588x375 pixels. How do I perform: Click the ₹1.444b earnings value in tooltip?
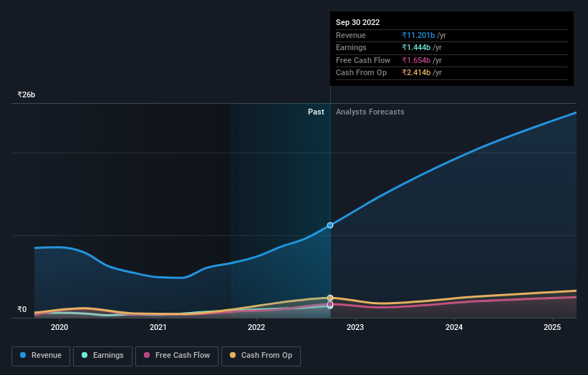(416, 47)
